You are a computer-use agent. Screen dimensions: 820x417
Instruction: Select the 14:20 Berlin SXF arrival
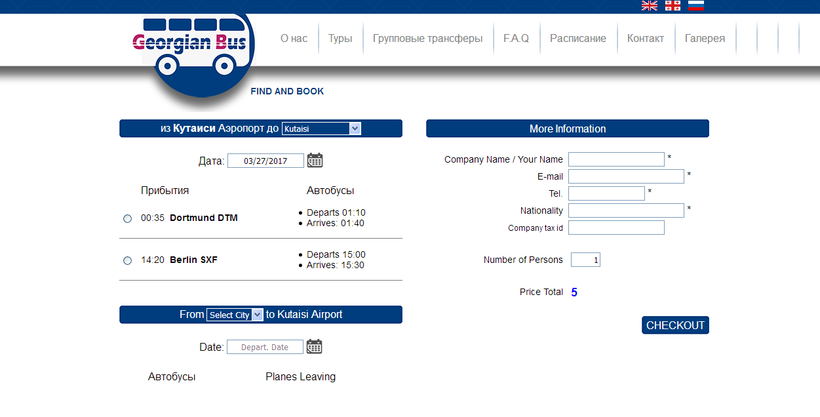pos(127,260)
